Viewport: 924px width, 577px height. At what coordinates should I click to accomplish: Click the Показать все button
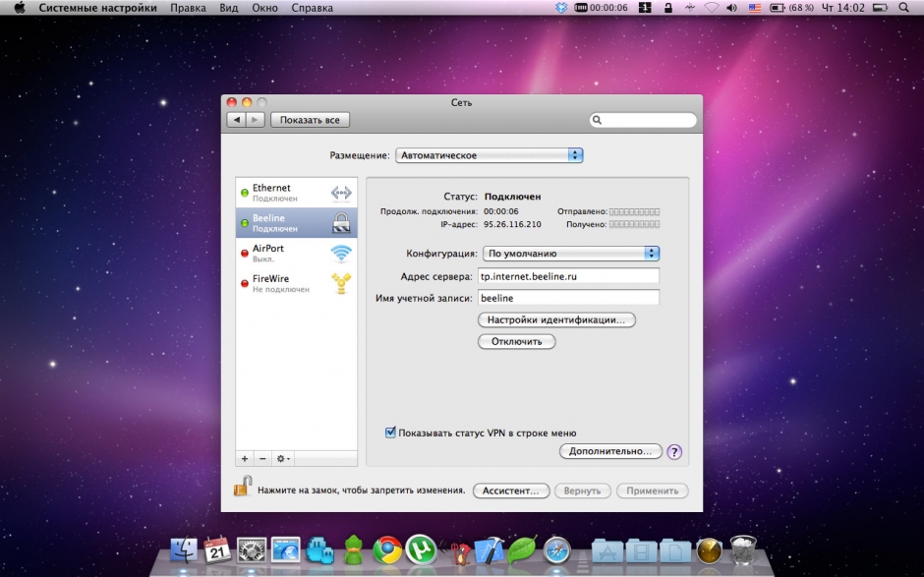(x=310, y=120)
